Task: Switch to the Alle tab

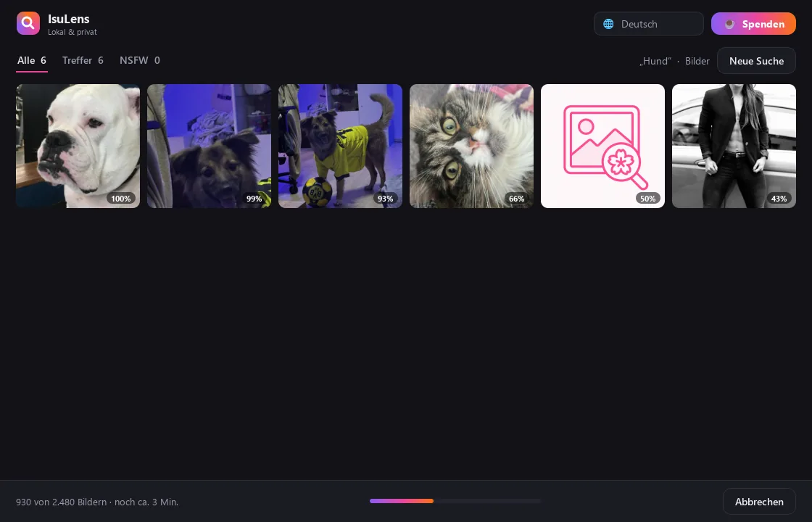Action: coord(32,61)
